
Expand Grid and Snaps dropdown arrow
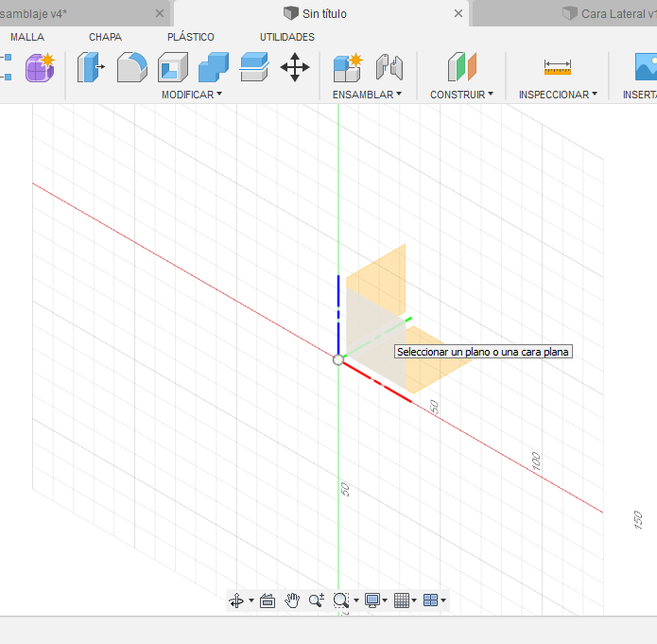coord(414,600)
